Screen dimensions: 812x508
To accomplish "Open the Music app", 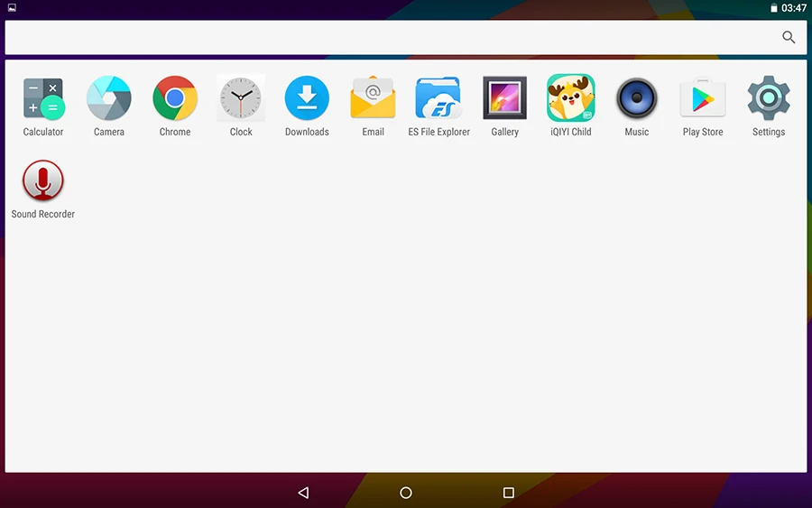I will point(637,98).
